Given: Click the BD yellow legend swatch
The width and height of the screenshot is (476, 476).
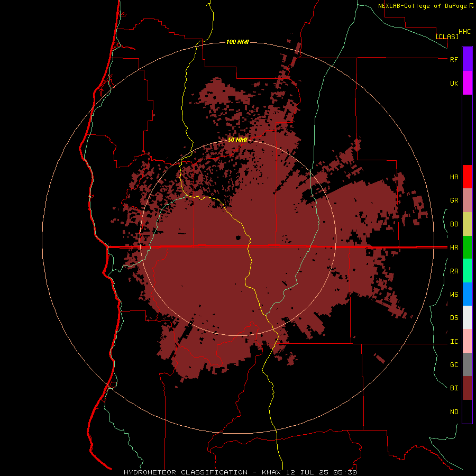Looking at the screenshot, I should pos(467,224).
